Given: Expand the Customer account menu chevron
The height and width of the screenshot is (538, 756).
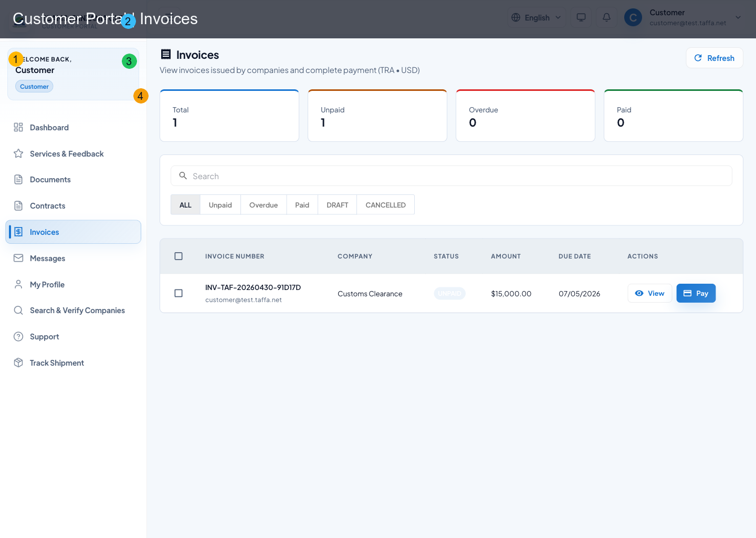Looking at the screenshot, I should pos(738,17).
